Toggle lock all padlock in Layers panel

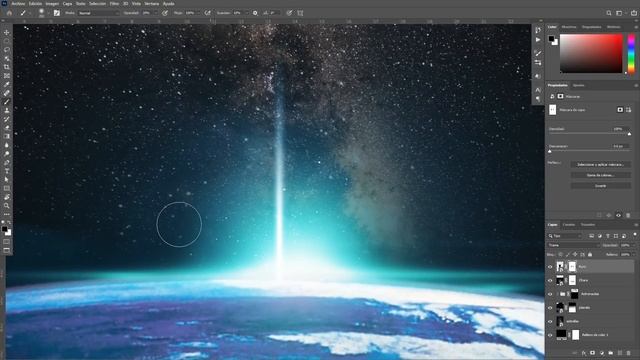point(590,254)
